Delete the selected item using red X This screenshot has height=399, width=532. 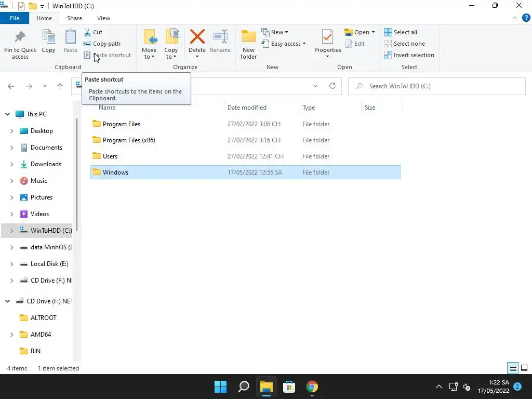[197, 44]
